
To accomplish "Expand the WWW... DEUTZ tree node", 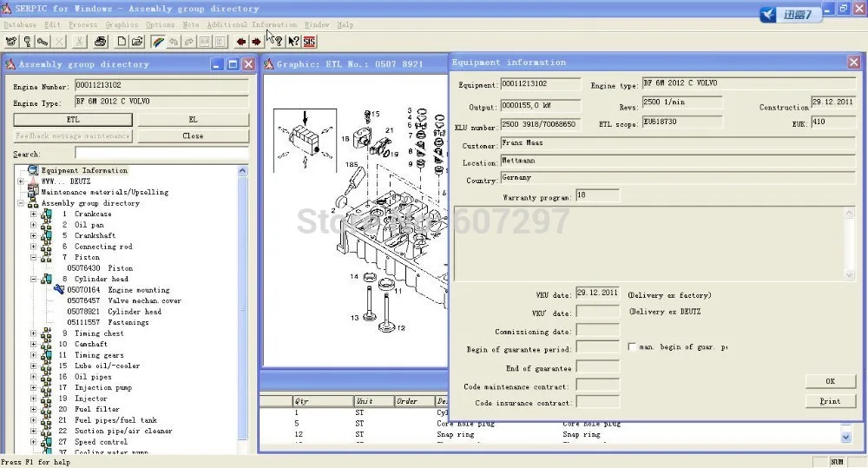I will point(21,181).
